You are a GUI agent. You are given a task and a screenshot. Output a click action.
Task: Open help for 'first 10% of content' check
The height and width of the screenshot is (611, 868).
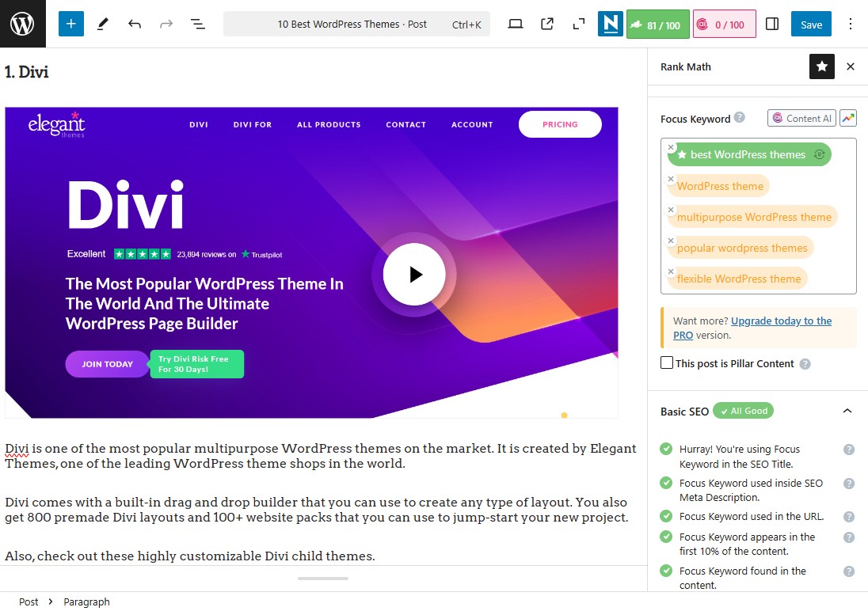click(849, 537)
